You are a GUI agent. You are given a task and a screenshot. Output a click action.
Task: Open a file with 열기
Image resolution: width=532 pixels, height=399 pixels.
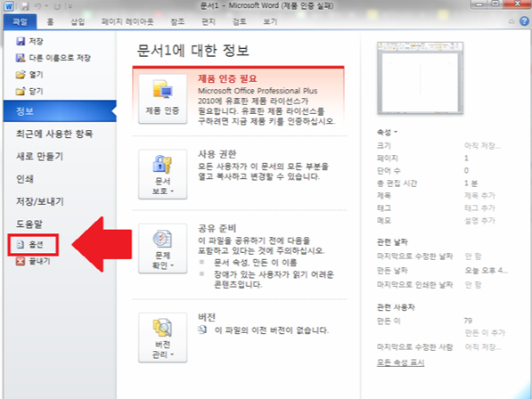click(30, 75)
